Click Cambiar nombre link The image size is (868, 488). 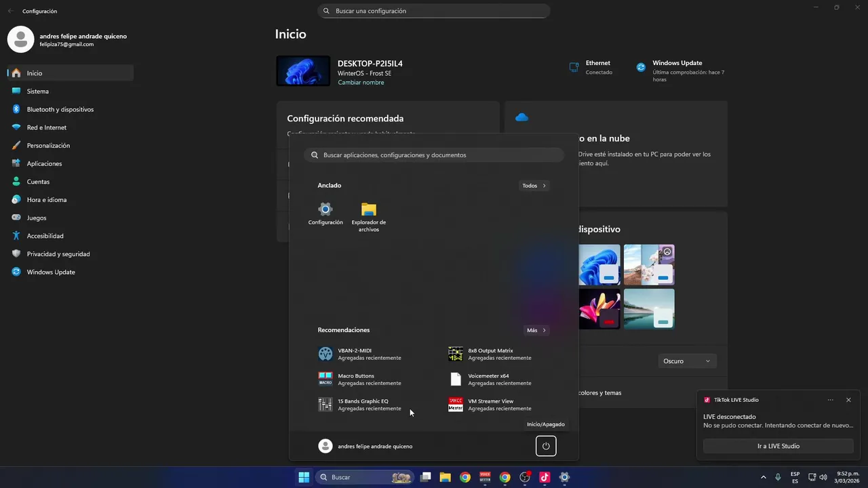(361, 83)
